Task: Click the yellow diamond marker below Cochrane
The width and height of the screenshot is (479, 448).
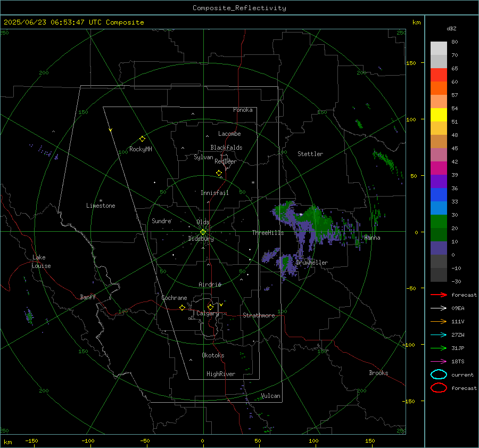Action: 183,307
